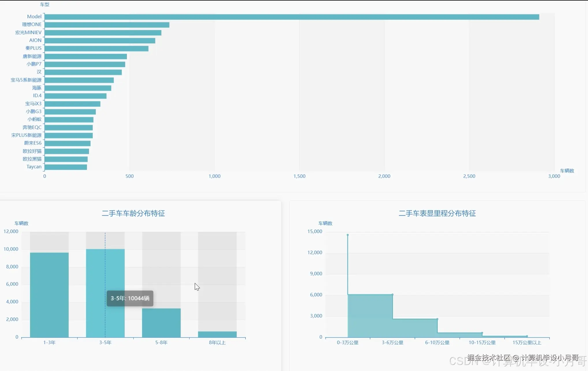
Task: Click the 10-15万公里 data point
Action: tap(482, 333)
